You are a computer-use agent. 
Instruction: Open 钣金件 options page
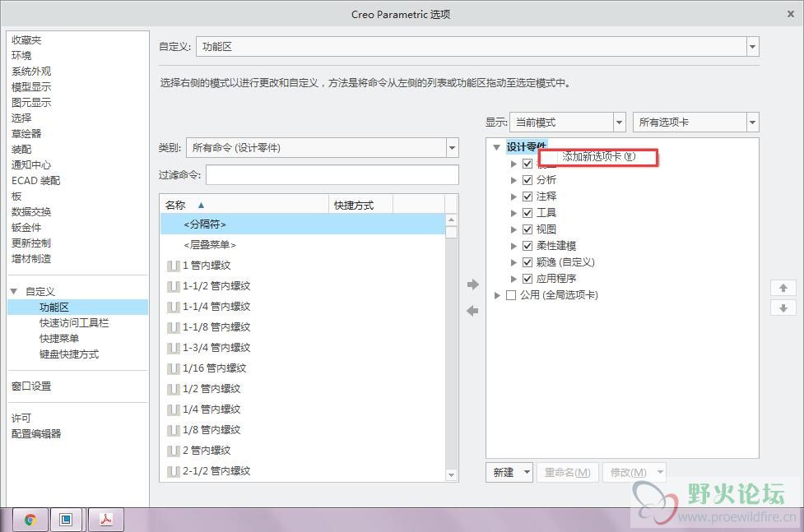coord(26,227)
